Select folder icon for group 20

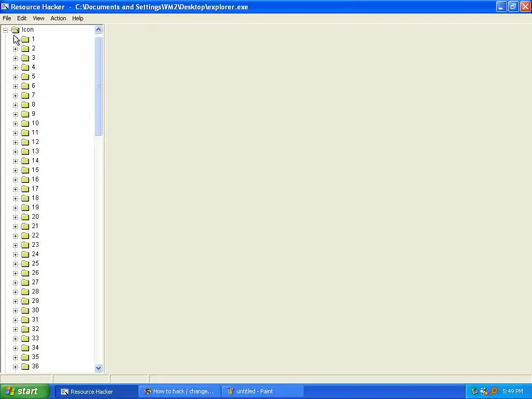[25, 217]
